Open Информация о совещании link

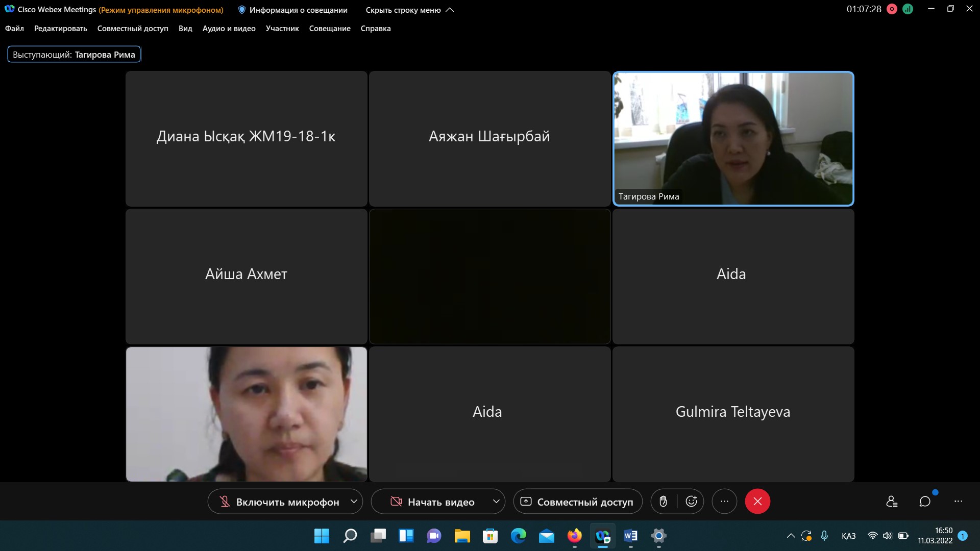(x=293, y=10)
